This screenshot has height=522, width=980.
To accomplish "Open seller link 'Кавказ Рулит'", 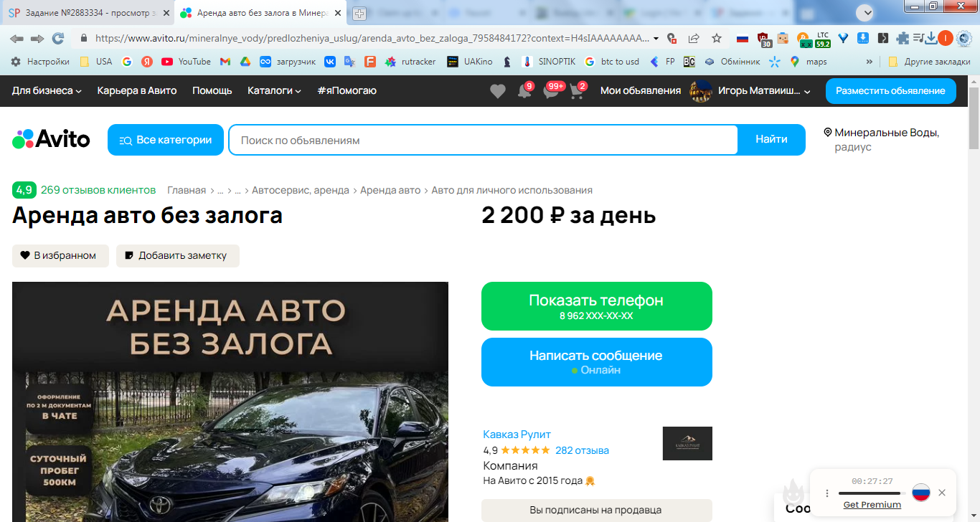I will (517, 434).
